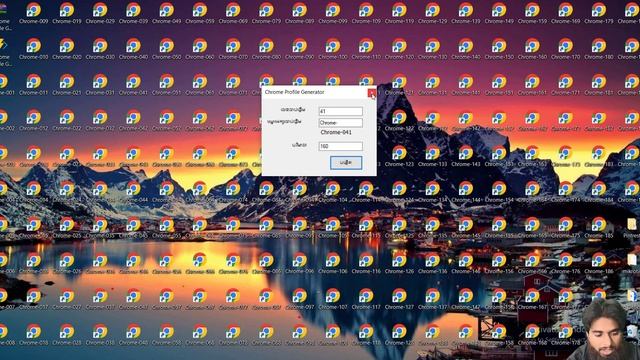
Task: Click the prefix field containing Chrome-
Action: coord(340,122)
